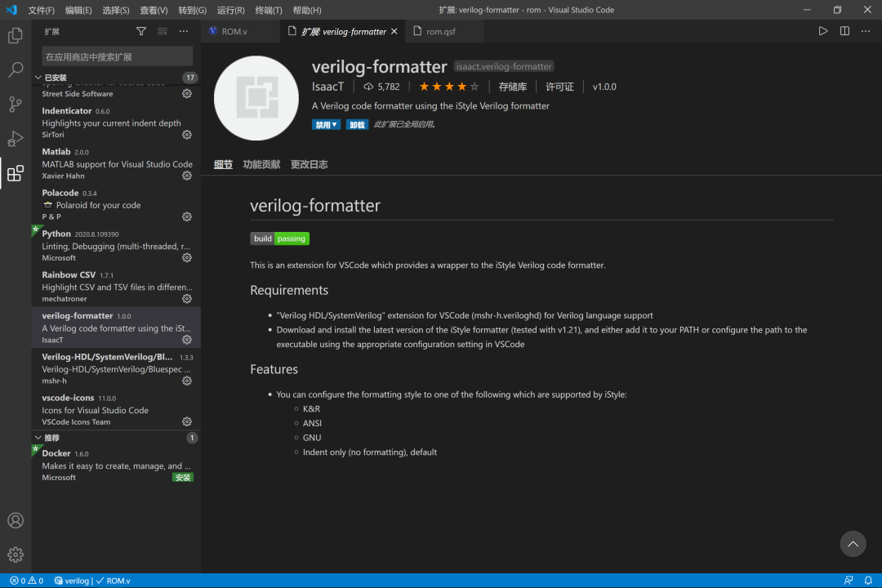Screen dimensions: 882x588
Task: Open the 选择(S) menu
Action: (116, 10)
